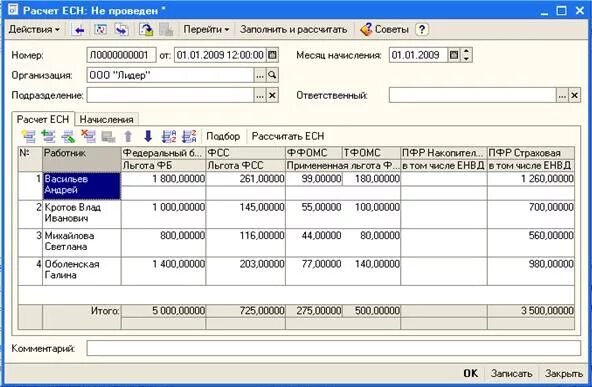
Task: Increase month with the stepper up arrow
Action: pos(467,52)
